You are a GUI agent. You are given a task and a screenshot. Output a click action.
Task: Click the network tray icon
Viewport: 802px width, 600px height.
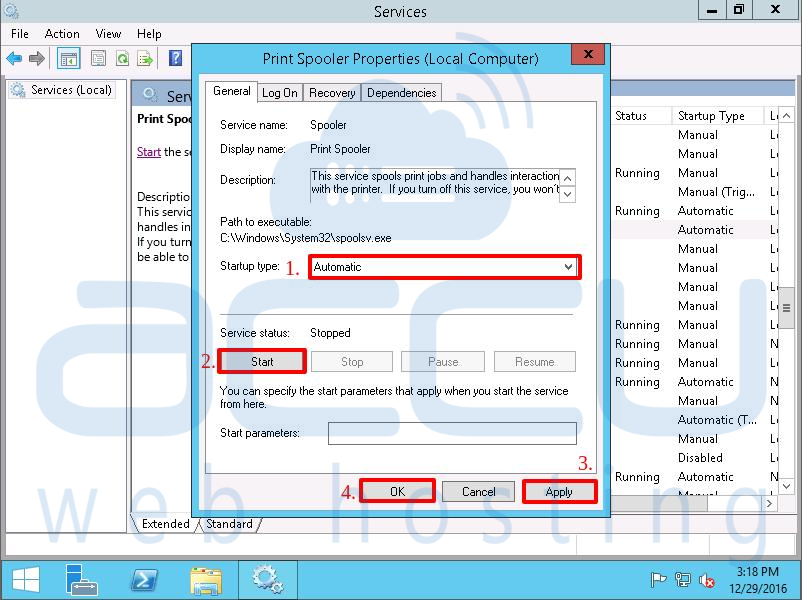pos(682,580)
